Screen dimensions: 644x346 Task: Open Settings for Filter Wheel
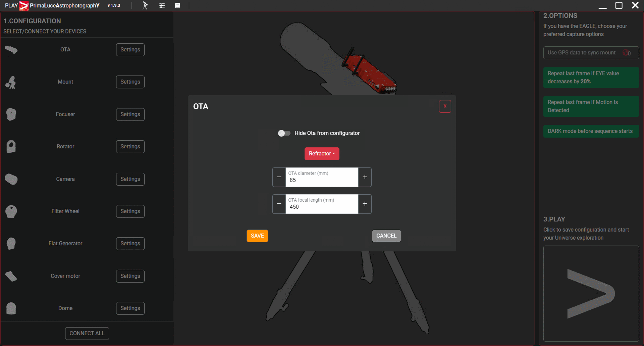[130, 211]
